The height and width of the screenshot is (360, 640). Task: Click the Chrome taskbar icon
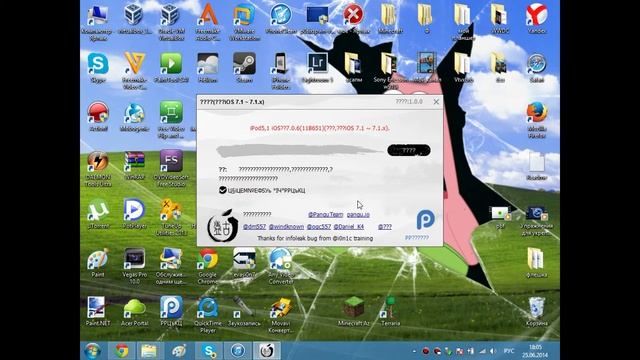121,351
